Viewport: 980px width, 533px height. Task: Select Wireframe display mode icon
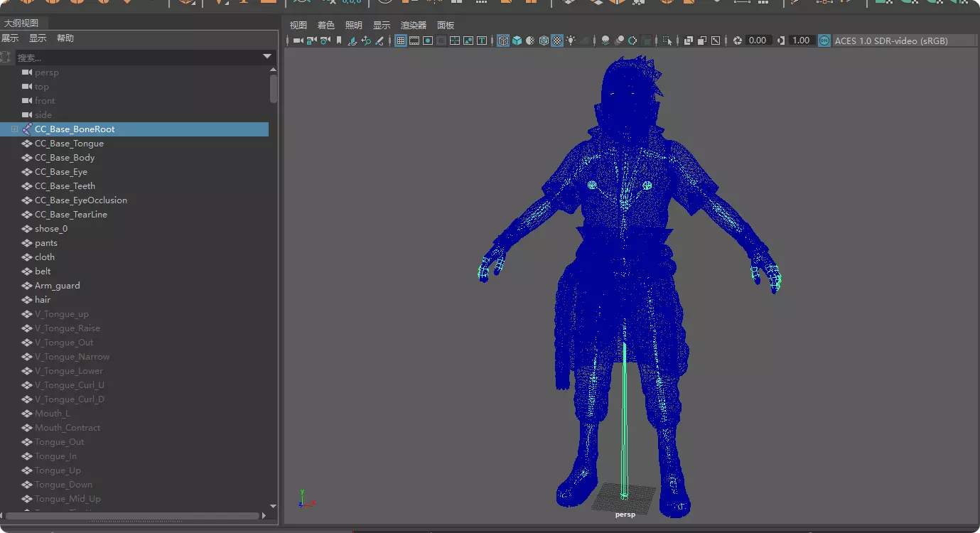[x=503, y=41]
